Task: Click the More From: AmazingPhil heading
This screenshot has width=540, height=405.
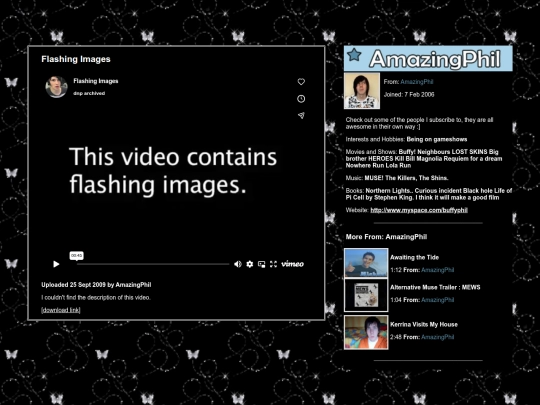Action: (386, 237)
